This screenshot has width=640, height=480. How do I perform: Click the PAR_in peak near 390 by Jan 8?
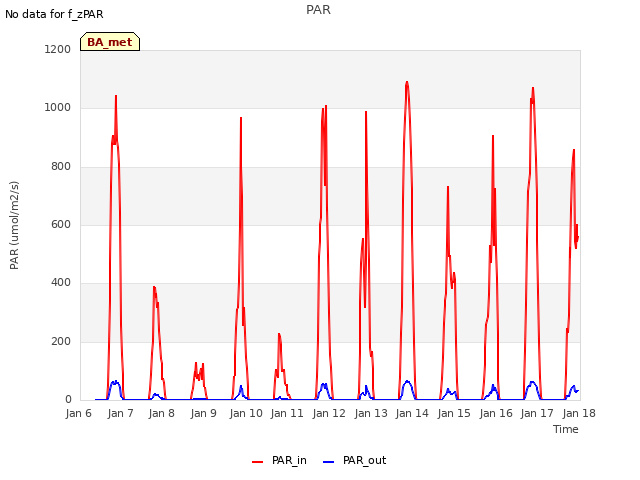point(154,287)
